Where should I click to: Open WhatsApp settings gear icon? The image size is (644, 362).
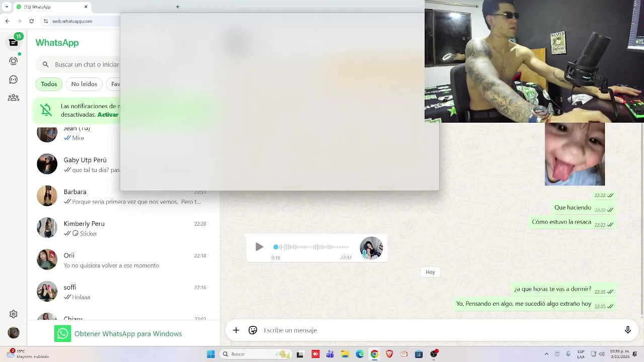[x=14, y=314]
